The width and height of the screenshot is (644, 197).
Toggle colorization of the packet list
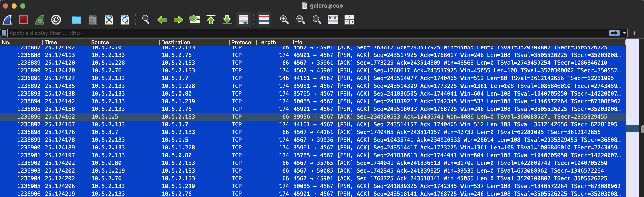[263, 20]
